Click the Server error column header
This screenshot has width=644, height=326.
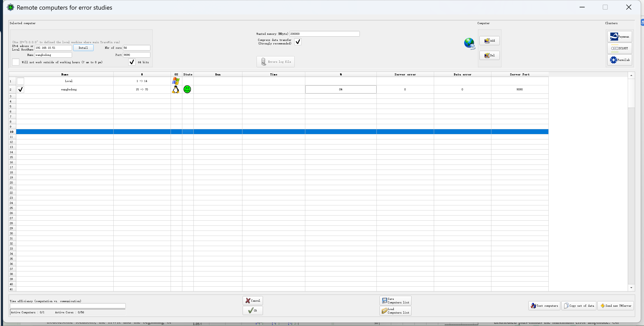[405, 74]
